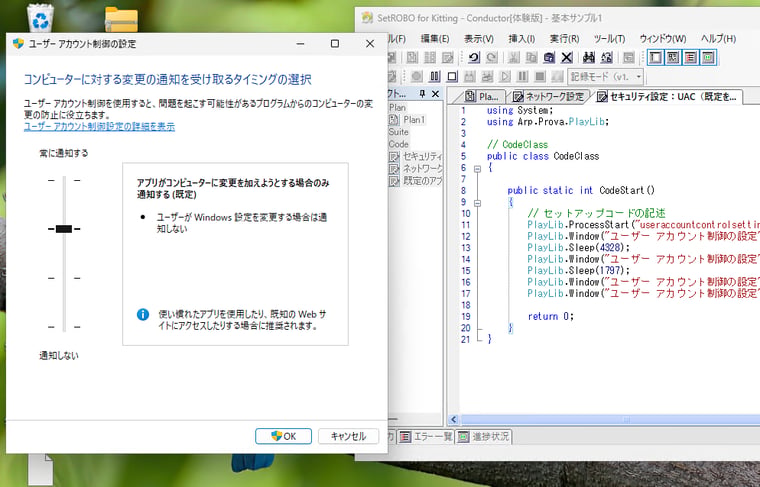Select the セキュリティ設定：UAC tab
The height and width of the screenshot is (487, 760).
667,96
